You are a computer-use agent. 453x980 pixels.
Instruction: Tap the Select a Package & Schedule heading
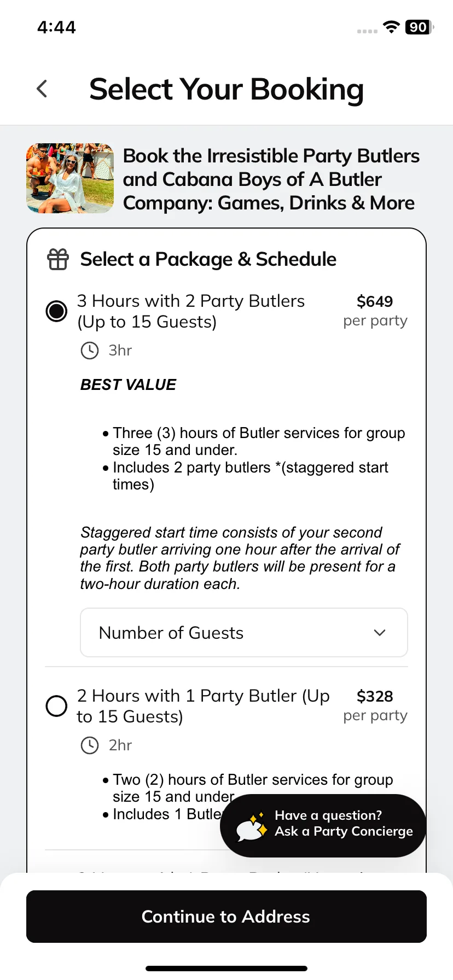tap(208, 259)
